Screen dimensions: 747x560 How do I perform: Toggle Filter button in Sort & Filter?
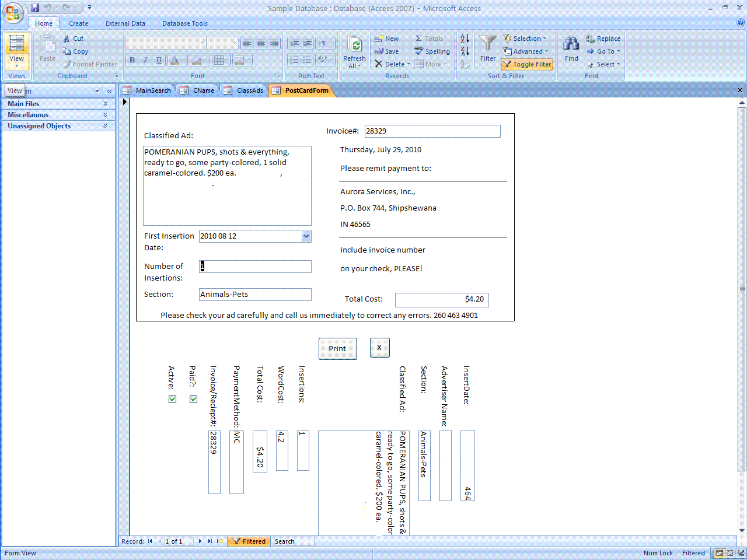(527, 64)
